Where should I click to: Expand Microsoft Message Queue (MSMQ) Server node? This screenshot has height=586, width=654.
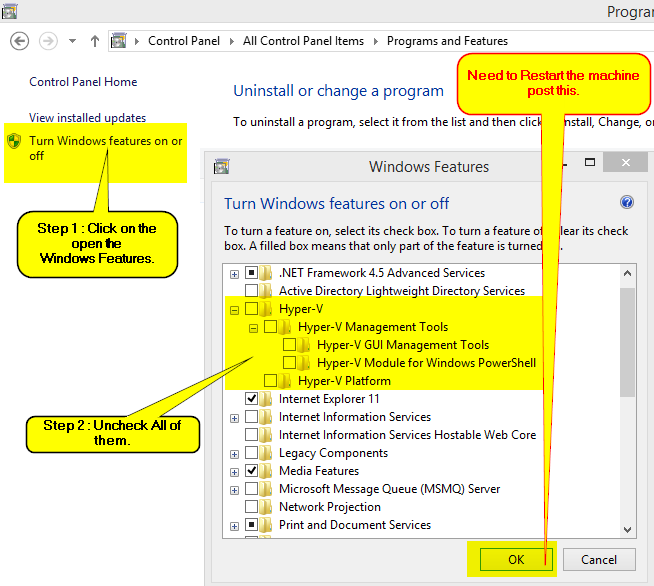pyautogui.click(x=234, y=490)
